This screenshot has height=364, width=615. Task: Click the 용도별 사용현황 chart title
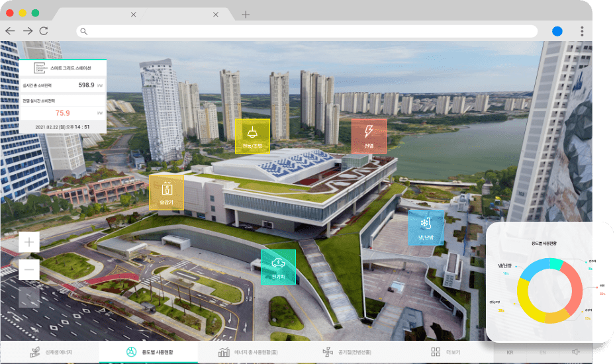pos(544,243)
